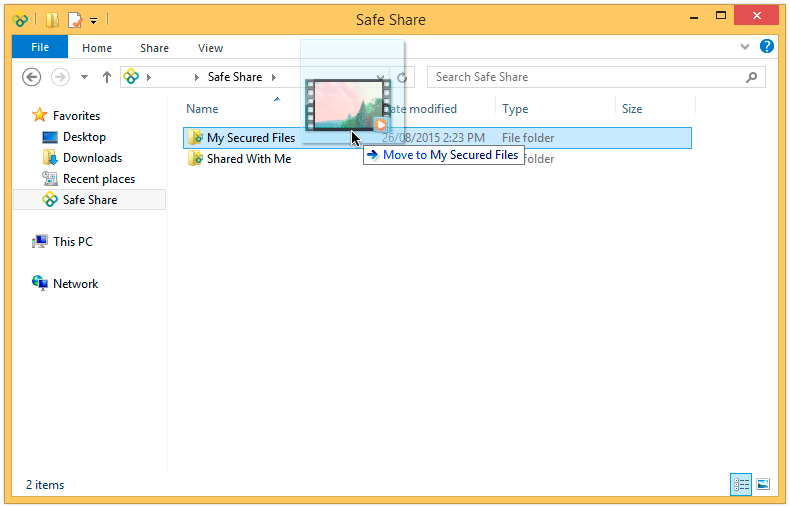Select Safe Share in the navigation pane
The image size is (790, 508).
tap(90, 200)
